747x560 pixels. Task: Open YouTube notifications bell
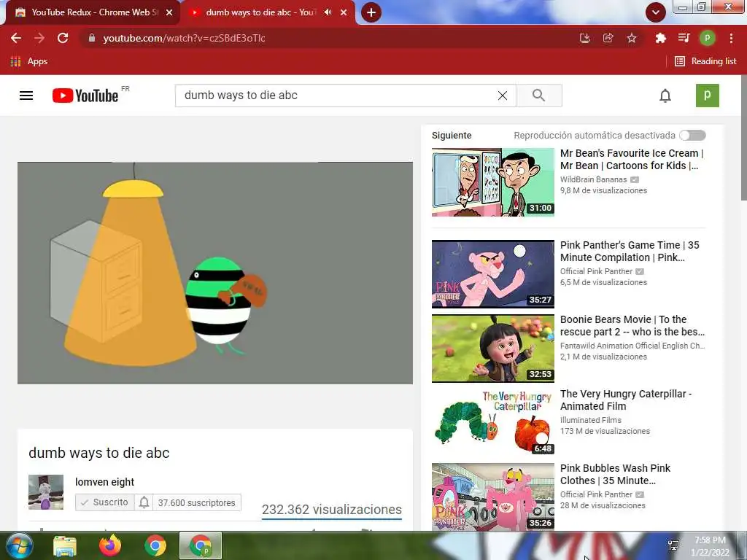pyautogui.click(x=665, y=96)
